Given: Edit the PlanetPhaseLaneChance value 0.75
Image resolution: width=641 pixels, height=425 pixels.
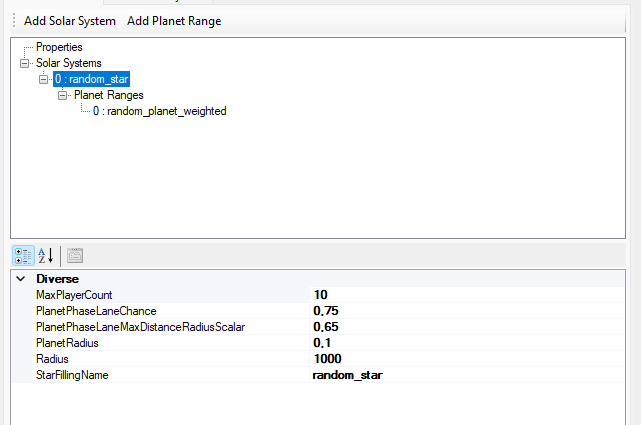Looking at the screenshot, I should tap(467, 311).
